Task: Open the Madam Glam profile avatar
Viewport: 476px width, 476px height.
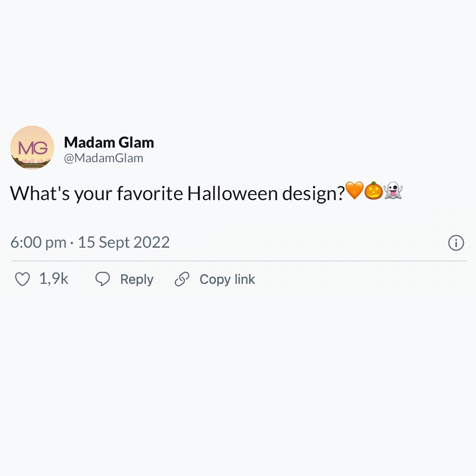Action: (32, 148)
